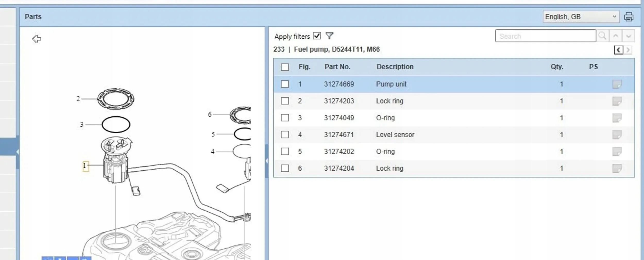
Task: Collapse the diagram pane splitter handle
Action: click(x=267, y=161)
